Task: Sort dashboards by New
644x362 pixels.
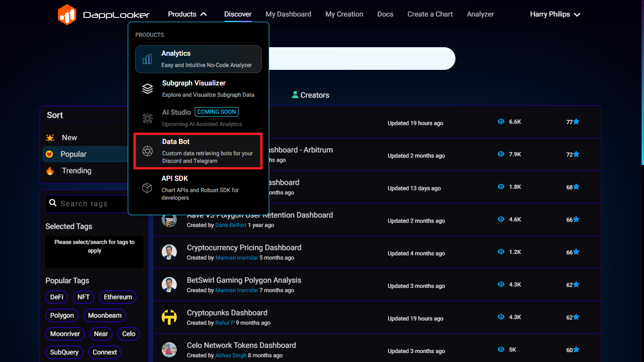Action: click(69, 138)
